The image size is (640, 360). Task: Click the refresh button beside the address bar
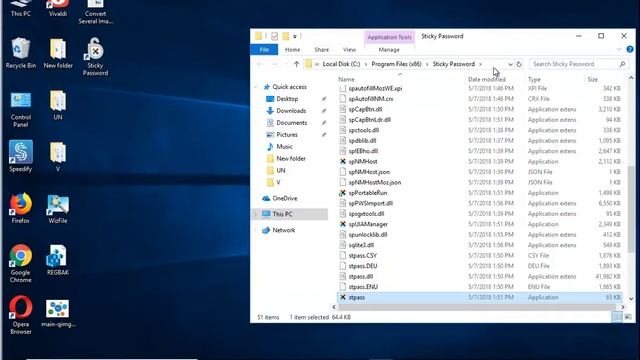pos(519,64)
